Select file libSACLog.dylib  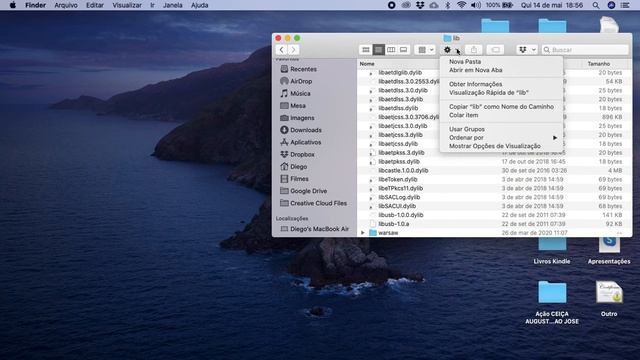(399, 197)
